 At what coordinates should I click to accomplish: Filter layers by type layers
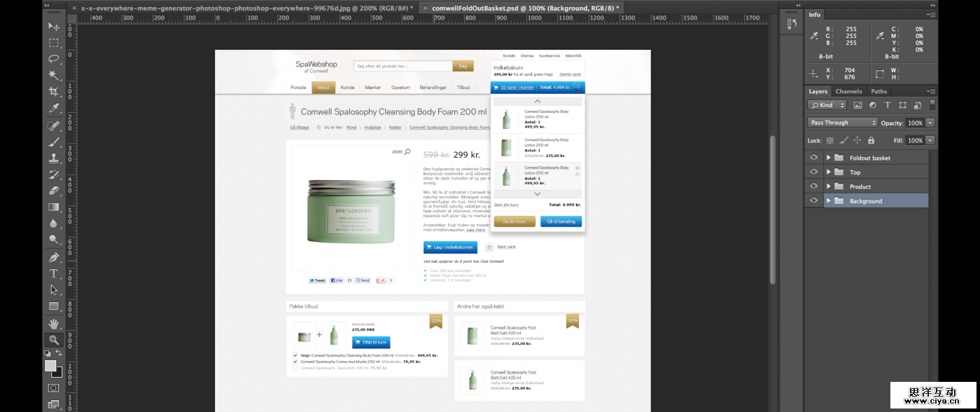[x=888, y=104]
